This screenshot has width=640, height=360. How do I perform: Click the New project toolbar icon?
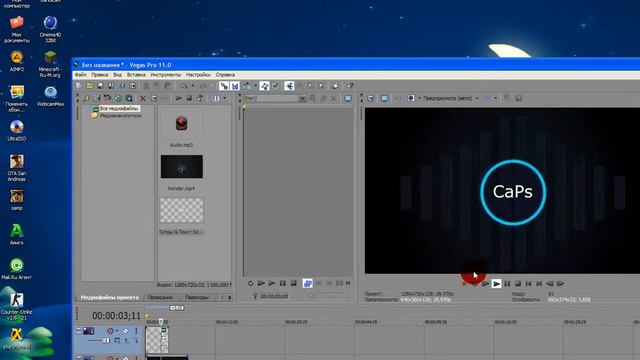click(x=79, y=86)
